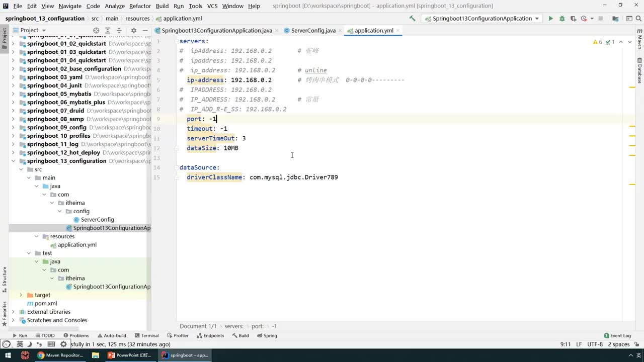This screenshot has width=644, height=362.
Task: Toggle IME English/Chinese mode button
Action: tap(20, 344)
